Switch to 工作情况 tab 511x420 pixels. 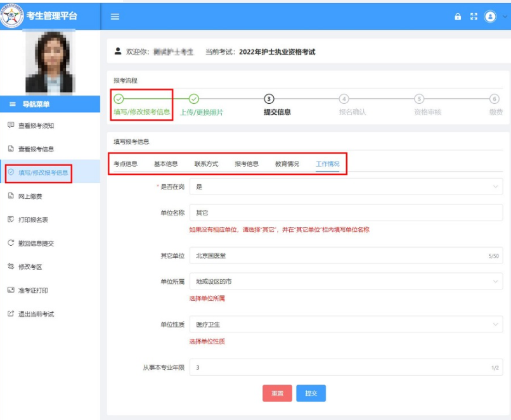(x=328, y=164)
